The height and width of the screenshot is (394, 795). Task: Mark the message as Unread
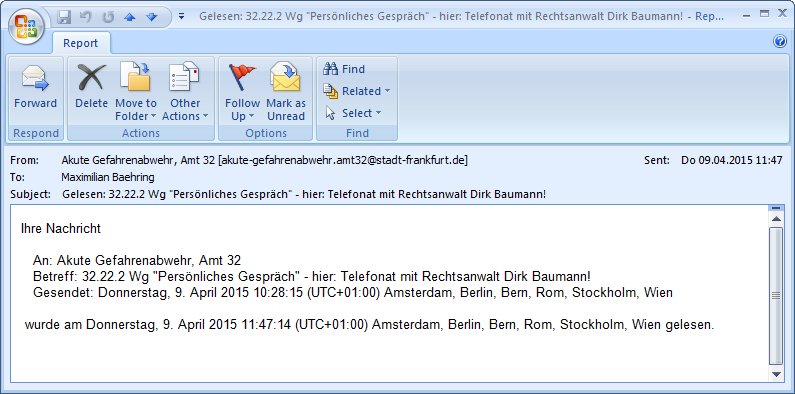click(x=286, y=91)
